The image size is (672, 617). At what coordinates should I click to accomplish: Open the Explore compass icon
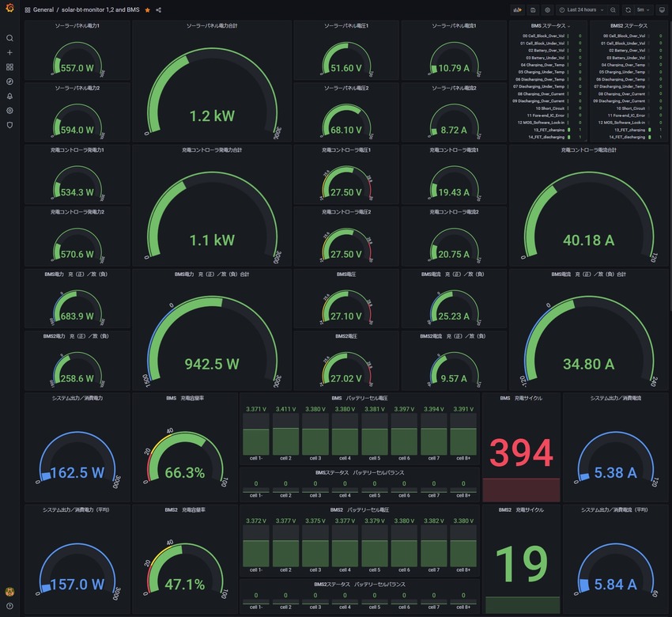9,81
